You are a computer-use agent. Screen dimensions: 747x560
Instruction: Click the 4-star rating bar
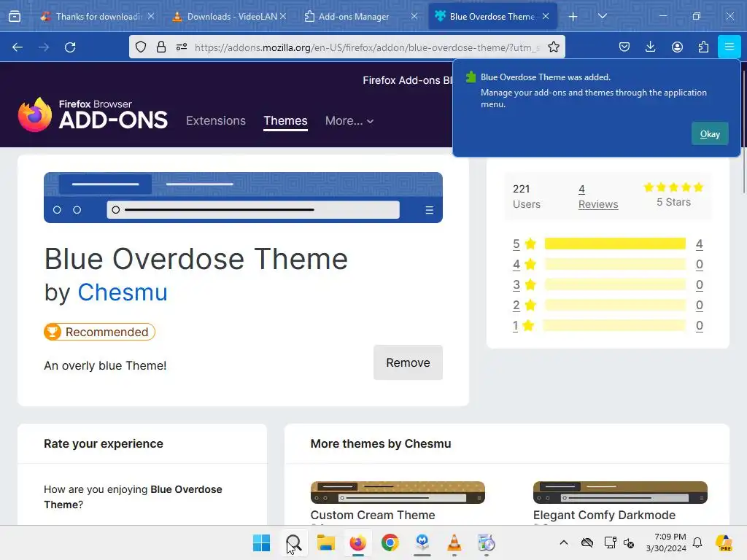[615, 264]
